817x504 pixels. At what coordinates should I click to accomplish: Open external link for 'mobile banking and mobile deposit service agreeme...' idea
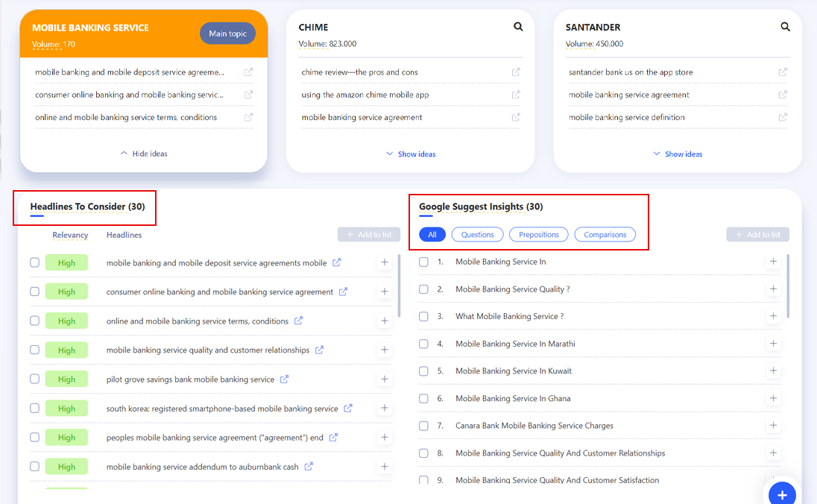pos(248,72)
